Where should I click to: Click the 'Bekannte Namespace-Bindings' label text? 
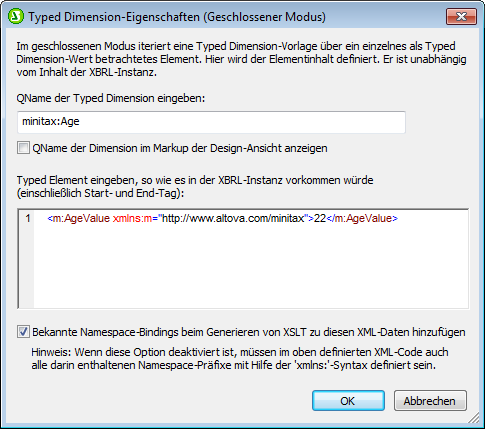[x=249, y=332]
